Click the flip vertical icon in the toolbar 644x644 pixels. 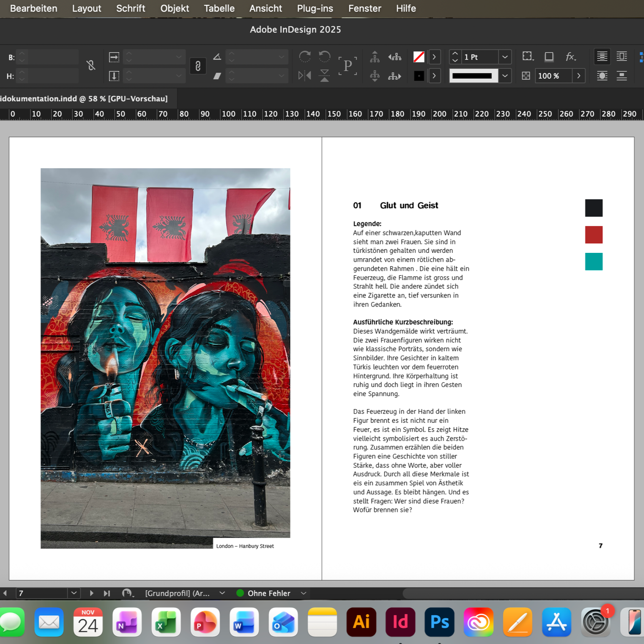click(x=324, y=75)
